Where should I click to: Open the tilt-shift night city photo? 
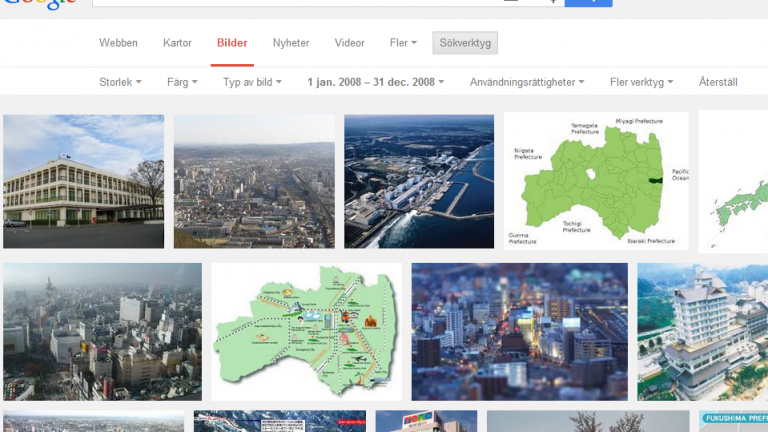pyautogui.click(x=520, y=332)
